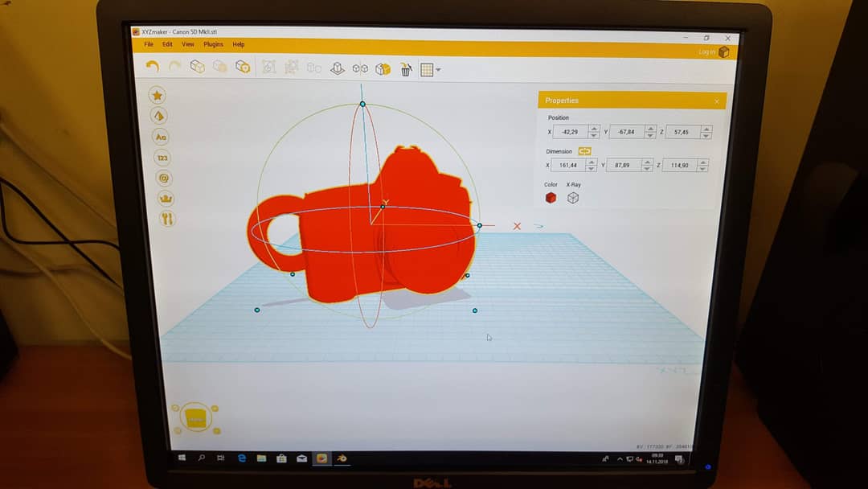Screen dimensions: 868x489
Task: Toggle the X-Ray view cube
Action: click(573, 198)
